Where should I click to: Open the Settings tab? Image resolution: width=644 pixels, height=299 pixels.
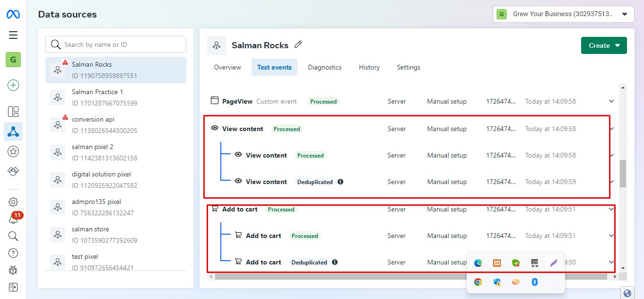[x=409, y=67]
